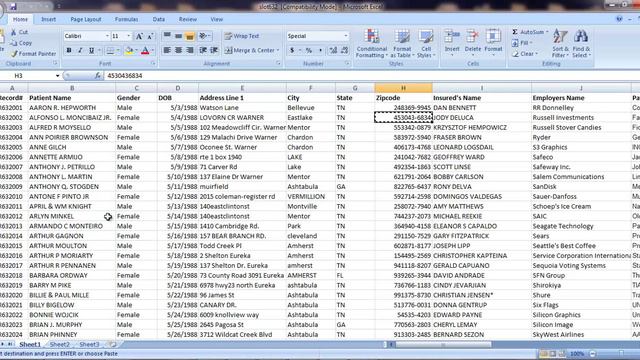The height and width of the screenshot is (360, 640).
Task: Switch to the Formulas tab
Action: pyautogui.click(x=127, y=19)
